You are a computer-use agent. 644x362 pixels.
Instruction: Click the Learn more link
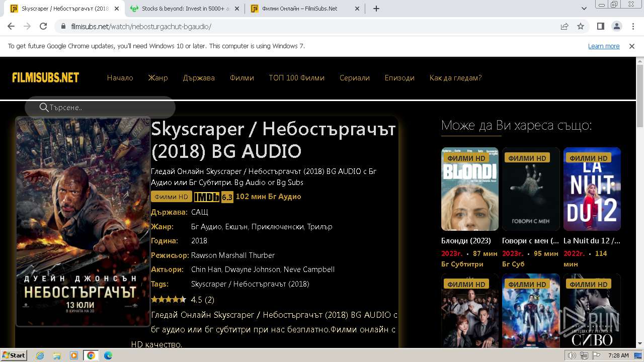604,46
